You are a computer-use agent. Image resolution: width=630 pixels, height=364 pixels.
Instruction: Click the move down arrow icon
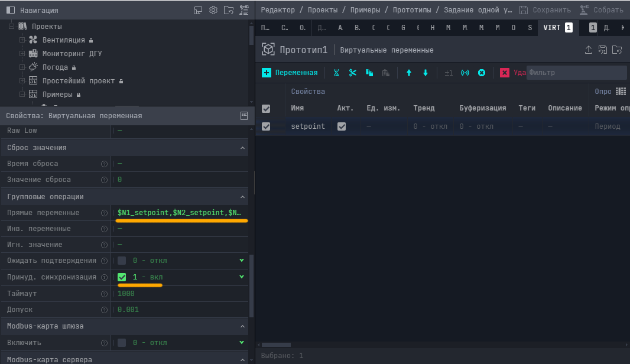tap(425, 73)
